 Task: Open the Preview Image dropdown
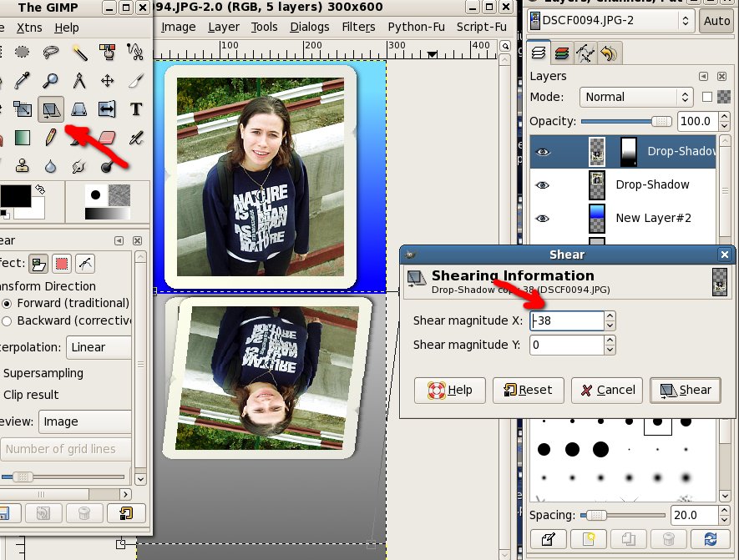point(85,421)
